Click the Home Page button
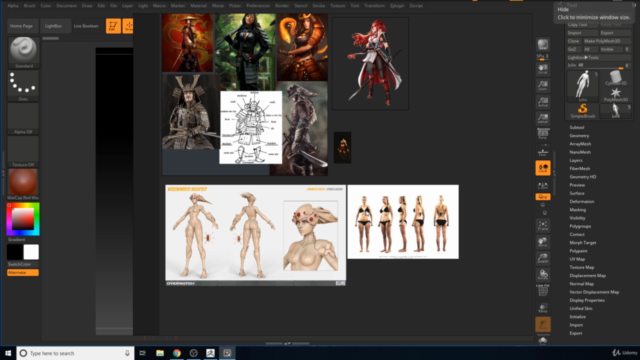The width and height of the screenshot is (640, 360). 21,26
